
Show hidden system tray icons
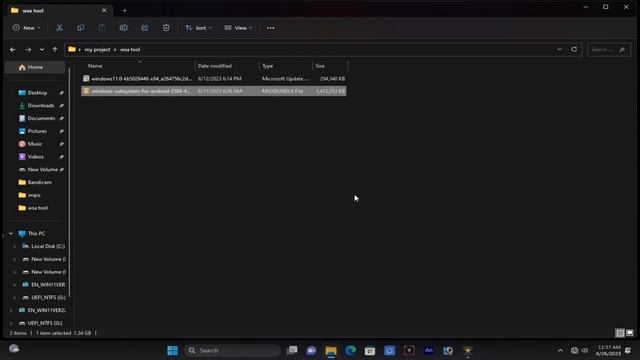[560, 350]
